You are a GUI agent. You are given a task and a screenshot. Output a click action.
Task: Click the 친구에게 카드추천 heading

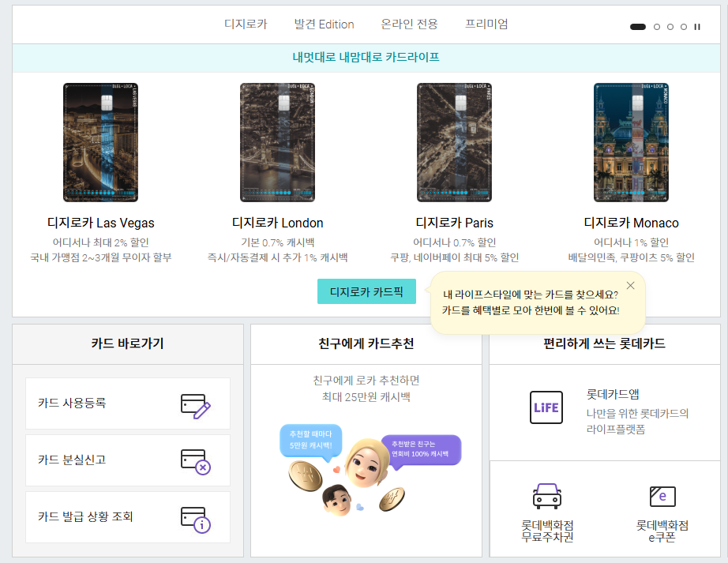coord(366,343)
